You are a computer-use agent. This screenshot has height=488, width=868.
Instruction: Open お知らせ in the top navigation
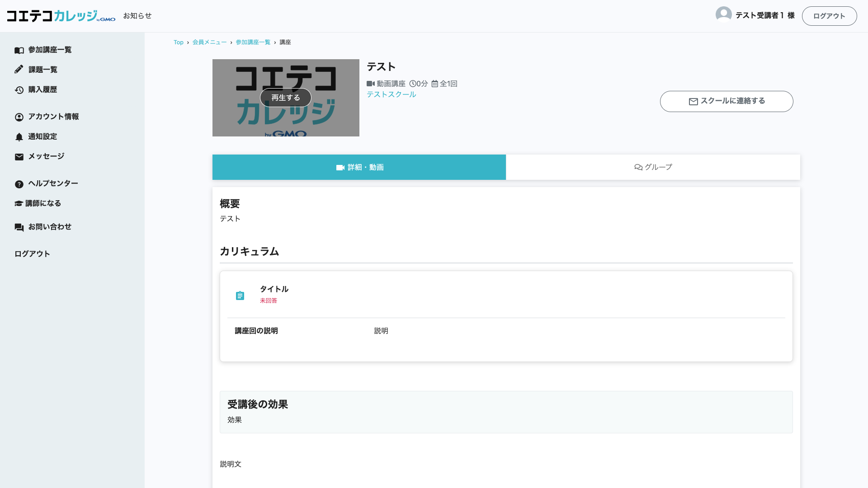pos(137,16)
